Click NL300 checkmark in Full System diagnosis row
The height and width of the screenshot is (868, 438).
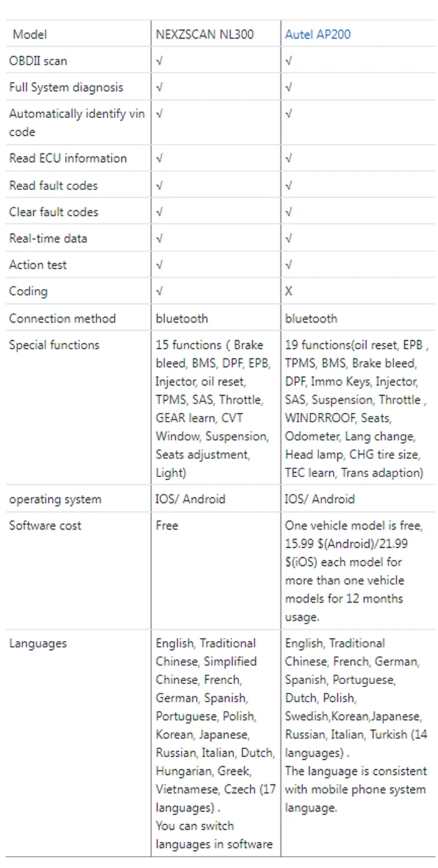(x=160, y=88)
